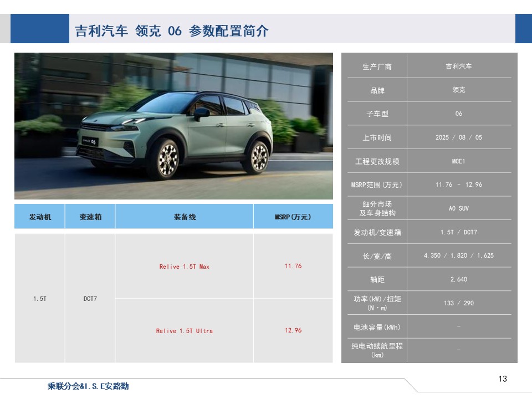Screen dimensions: 532x399
Task: Select the "子车型" label in the spec table
Action: pyautogui.click(x=377, y=114)
